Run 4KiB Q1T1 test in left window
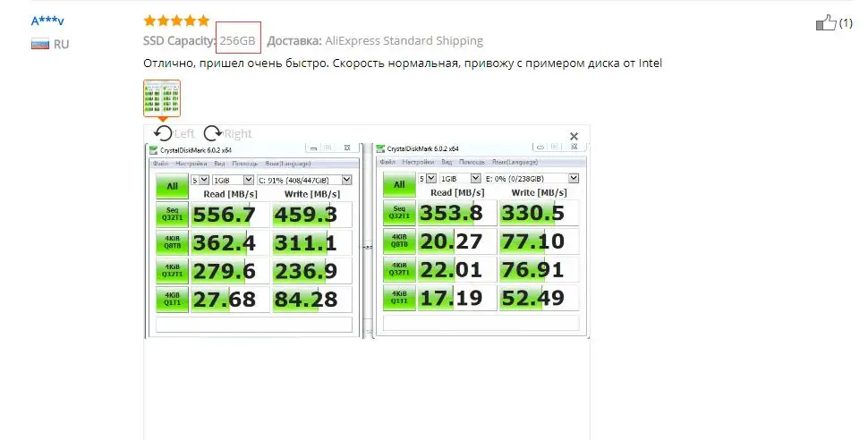 [x=172, y=299]
